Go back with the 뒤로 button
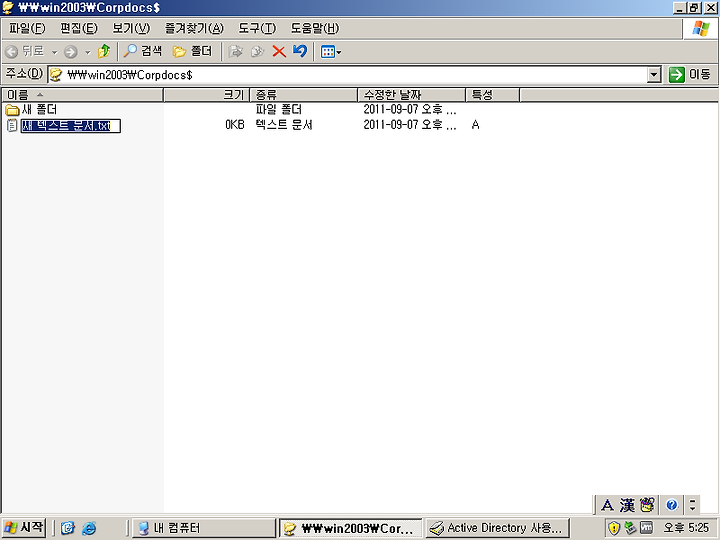This screenshot has height=540, width=720. [25, 51]
